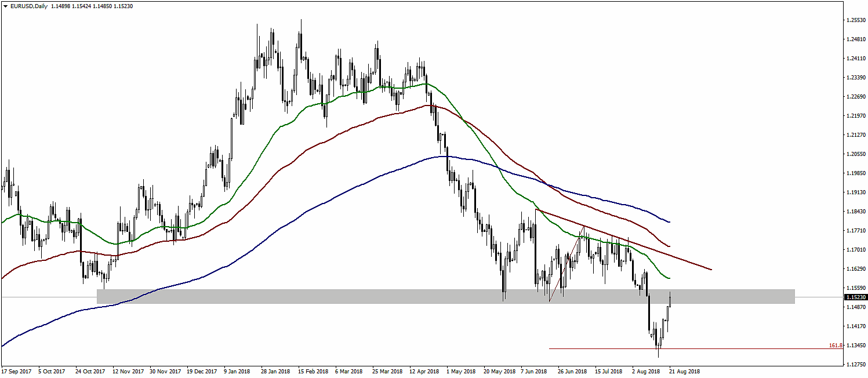
Task: Click the 1.14170 price axis label
Action: (856, 326)
